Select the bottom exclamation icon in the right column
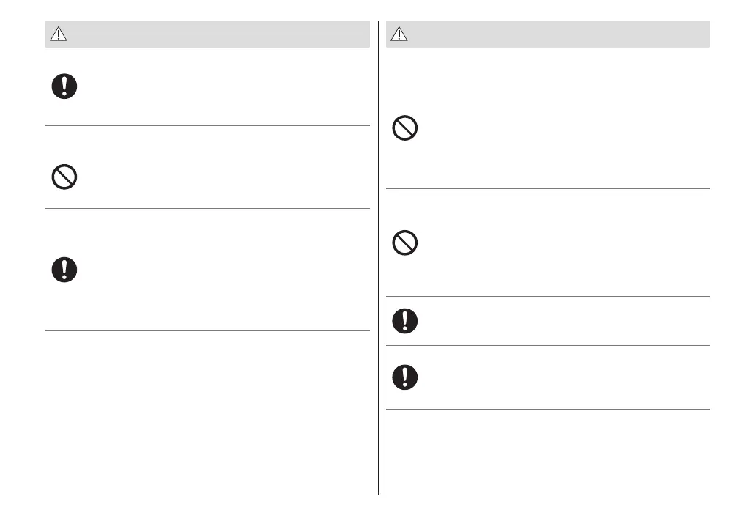 click(x=405, y=377)
